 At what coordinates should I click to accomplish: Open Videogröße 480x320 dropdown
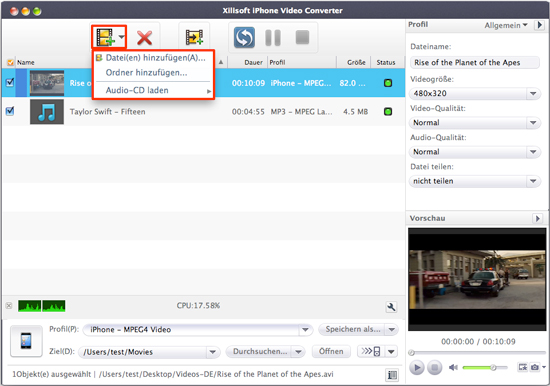474,93
